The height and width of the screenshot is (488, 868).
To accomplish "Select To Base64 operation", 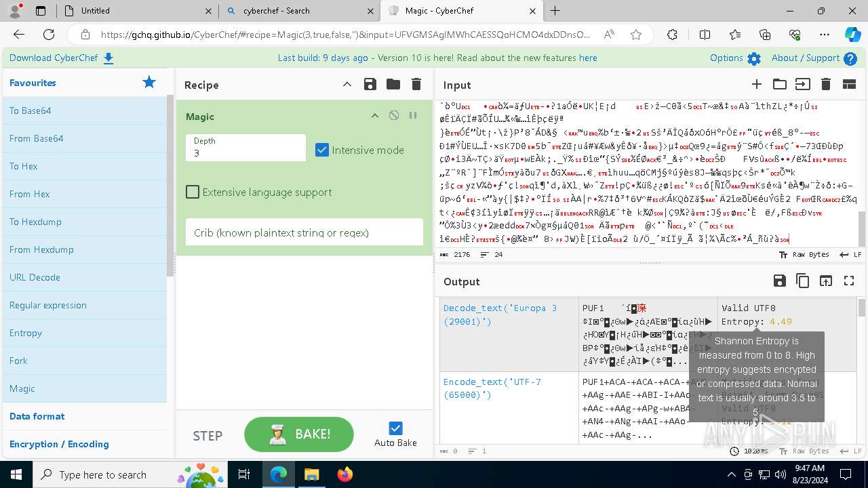I will click(85, 110).
